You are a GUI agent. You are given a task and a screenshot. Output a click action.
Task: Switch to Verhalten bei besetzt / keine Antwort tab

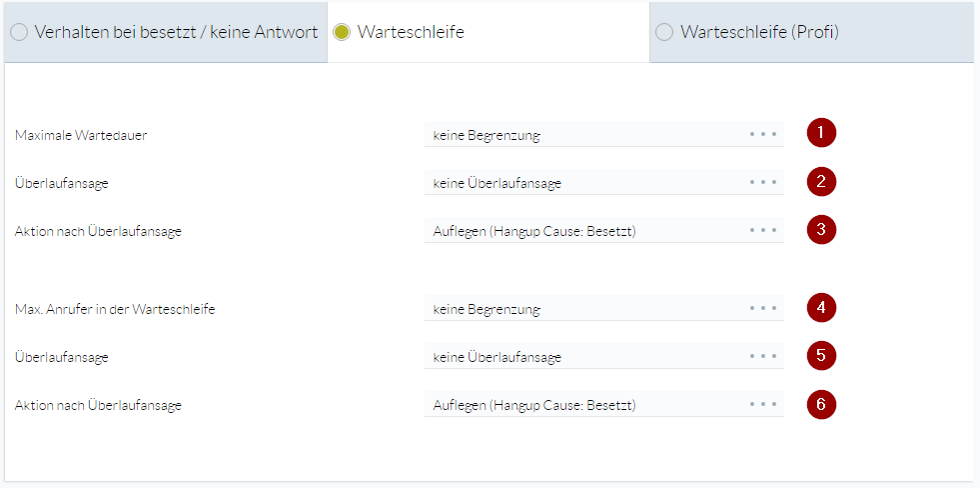click(x=166, y=32)
